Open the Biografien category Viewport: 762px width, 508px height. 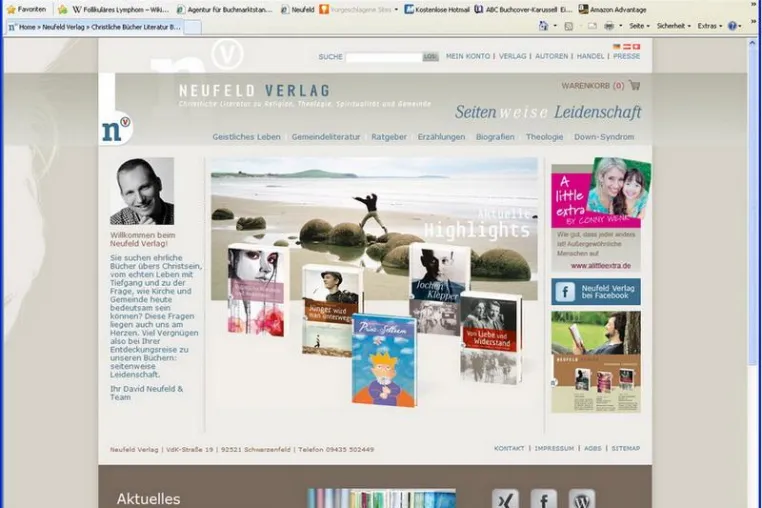(x=495, y=137)
